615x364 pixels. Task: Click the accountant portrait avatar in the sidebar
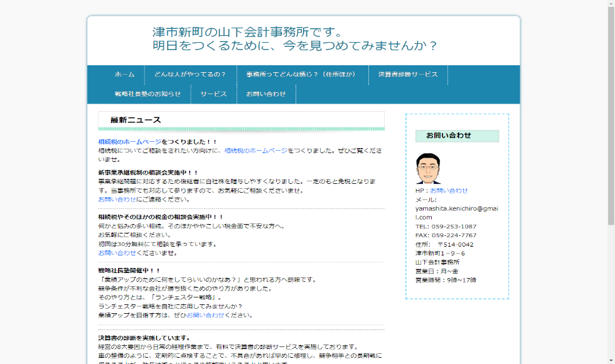point(429,169)
